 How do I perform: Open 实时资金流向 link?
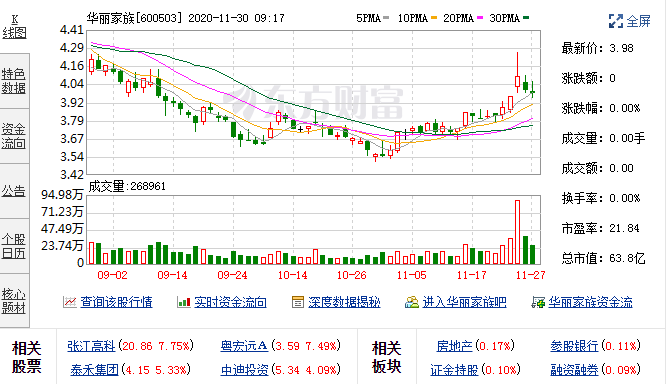[x=230, y=302]
